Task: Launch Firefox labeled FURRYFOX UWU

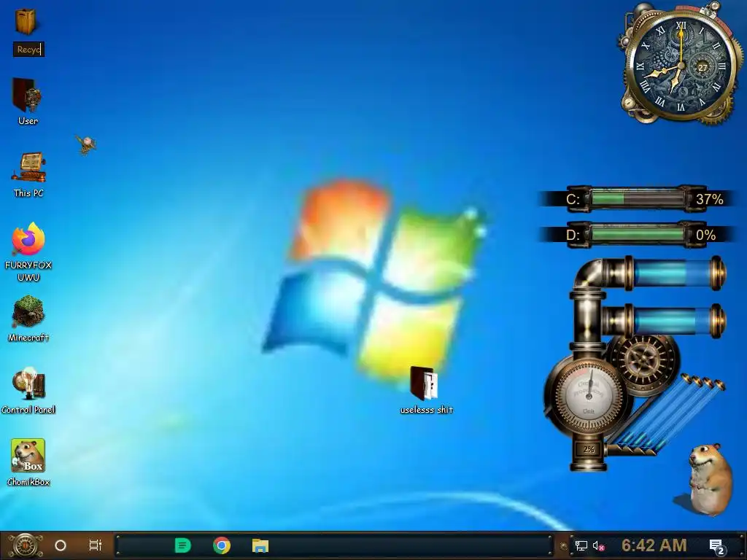Action: (28, 238)
